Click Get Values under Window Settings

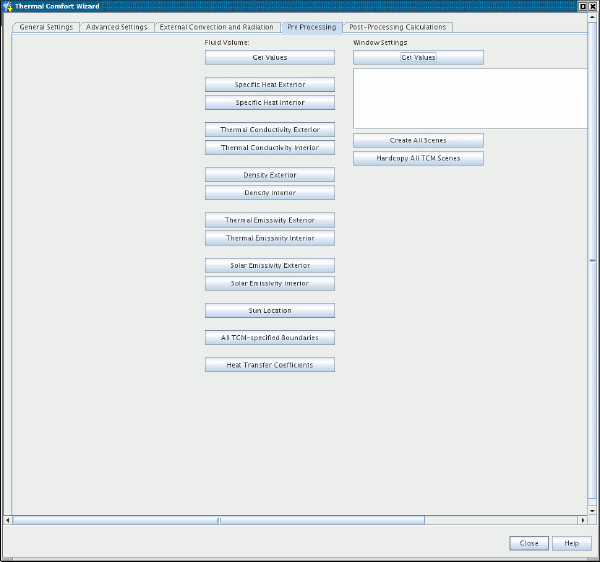(418, 57)
